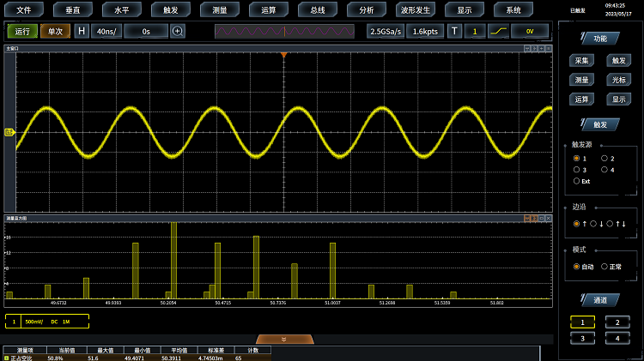Click the rising edge trigger slope icon
The width and height of the screenshot is (644, 361).
[499, 31]
